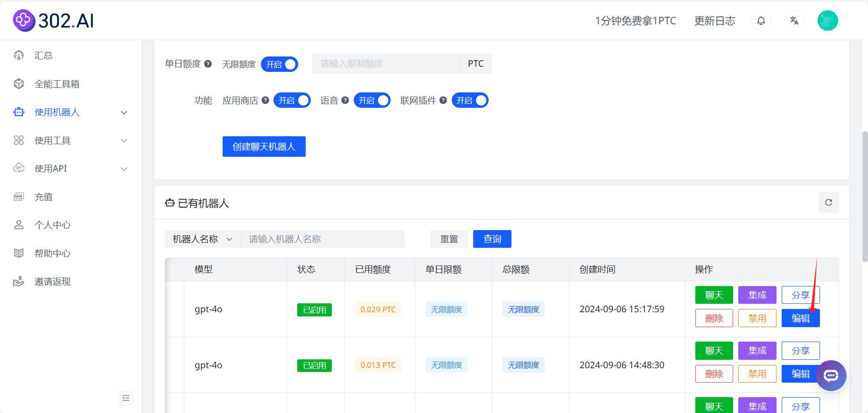This screenshot has width=868, height=413.
Task: Click the 0.029 PTC usage value
Action: (x=378, y=309)
